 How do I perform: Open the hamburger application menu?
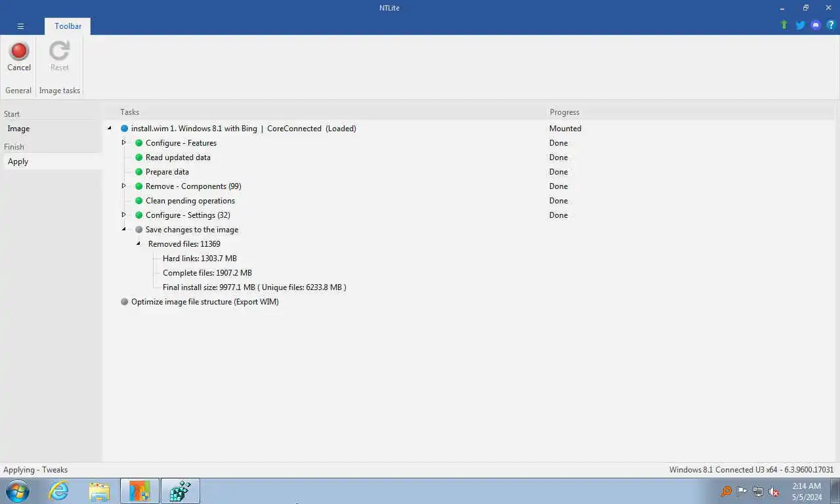[20, 26]
